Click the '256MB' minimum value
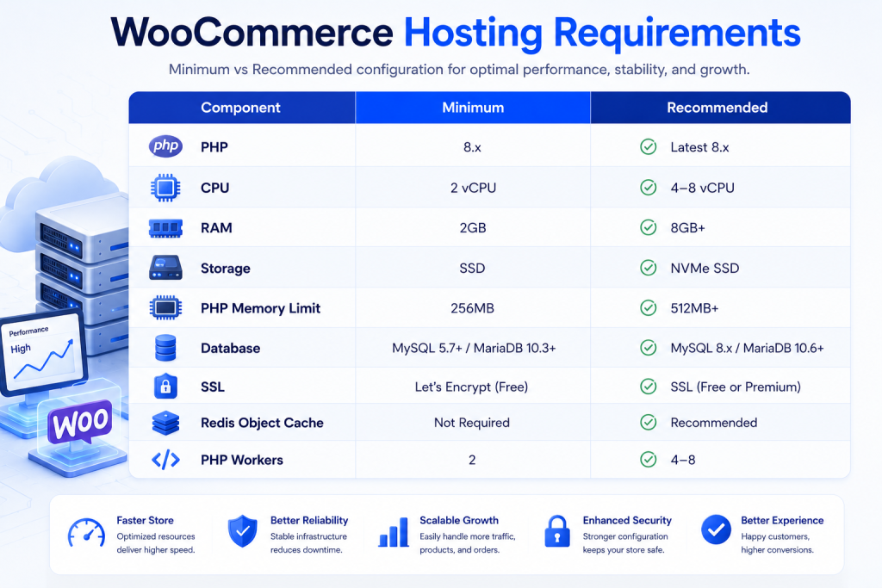Viewport: 882px width, 588px height. pyautogui.click(x=472, y=308)
